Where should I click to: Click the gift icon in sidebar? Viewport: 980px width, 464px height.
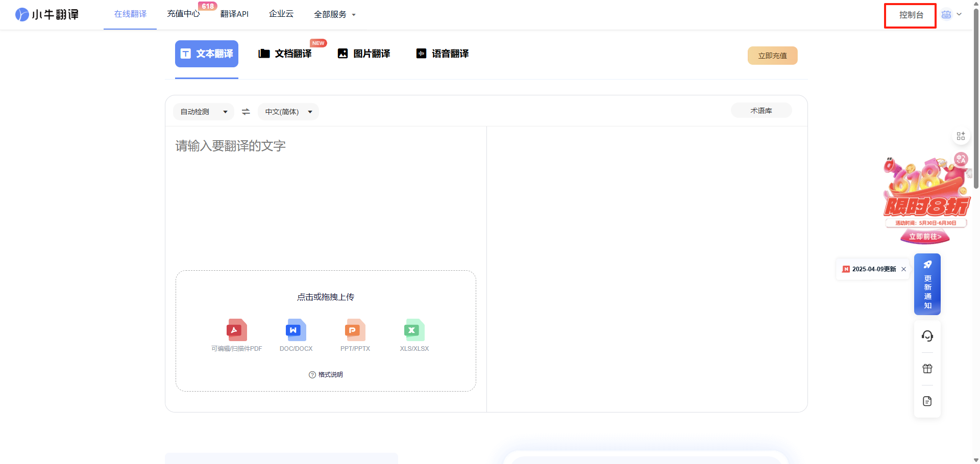927,369
